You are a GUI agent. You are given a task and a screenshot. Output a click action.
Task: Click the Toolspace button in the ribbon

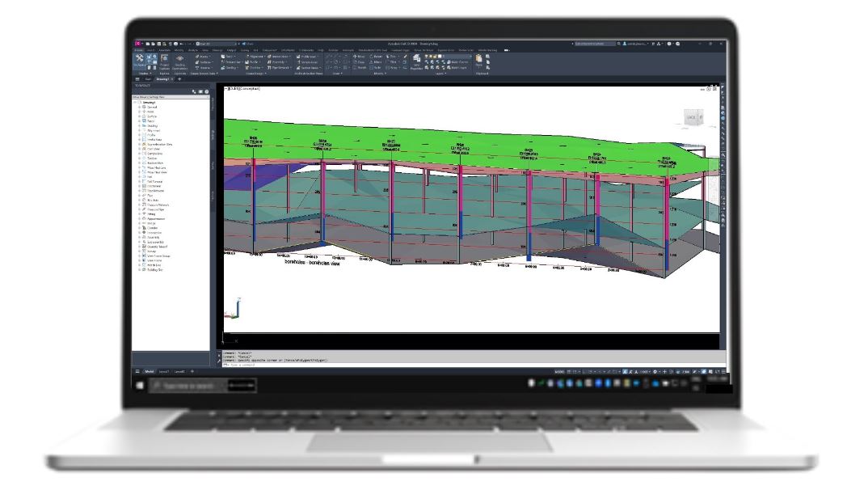pyautogui.click(x=139, y=61)
